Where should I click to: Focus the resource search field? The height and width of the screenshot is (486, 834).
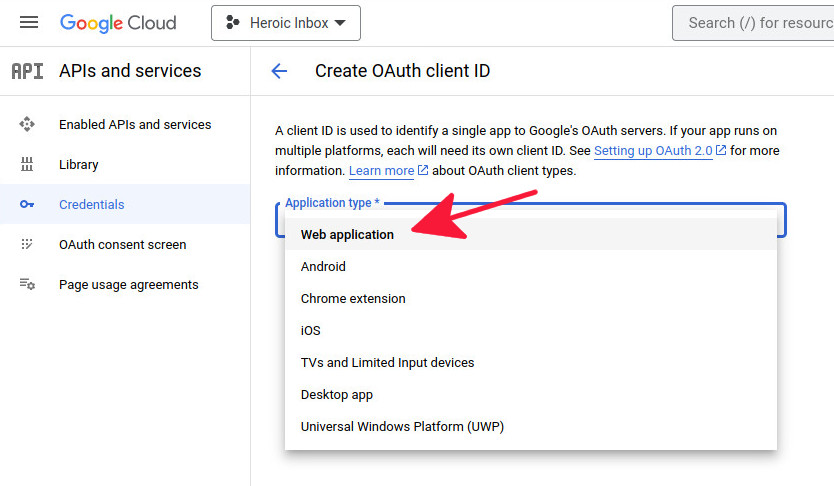coord(753,23)
